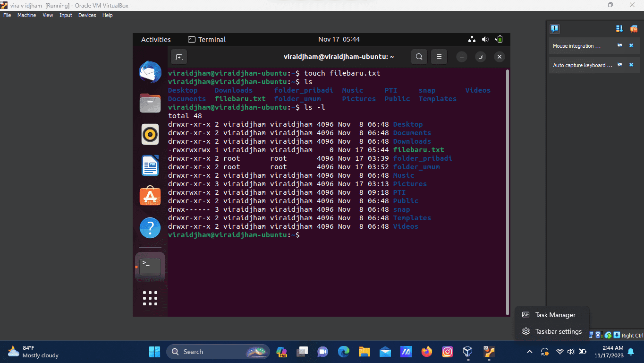Click the Mouse integration notification text
Screen dimensions: 644x363
click(576, 46)
